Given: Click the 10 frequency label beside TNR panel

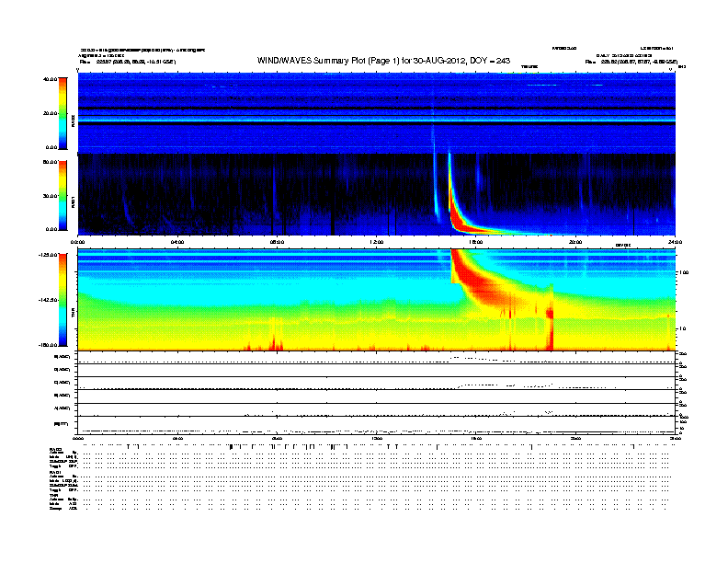Looking at the screenshot, I should coord(682,328).
